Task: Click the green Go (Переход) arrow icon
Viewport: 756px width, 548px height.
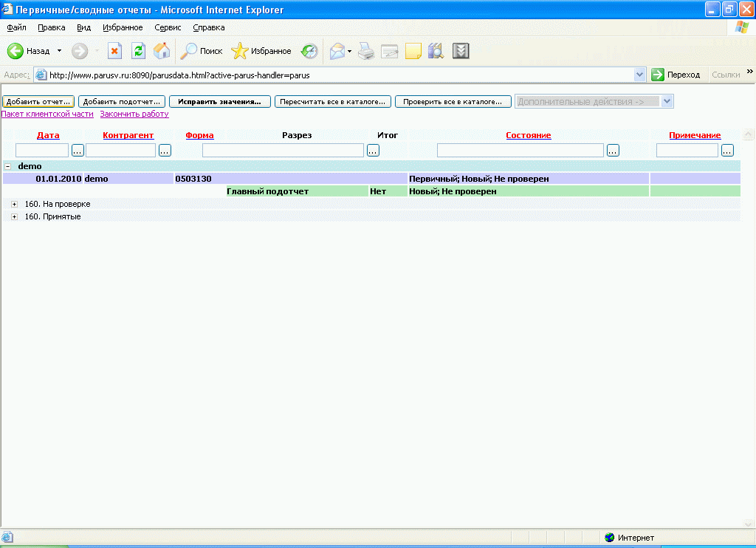Action: (x=658, y=75)
